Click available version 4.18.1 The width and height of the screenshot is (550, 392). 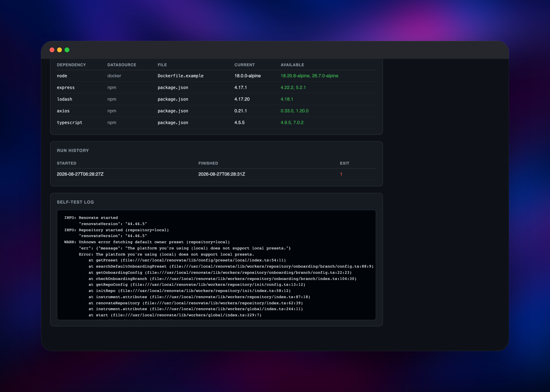(287, 99)
